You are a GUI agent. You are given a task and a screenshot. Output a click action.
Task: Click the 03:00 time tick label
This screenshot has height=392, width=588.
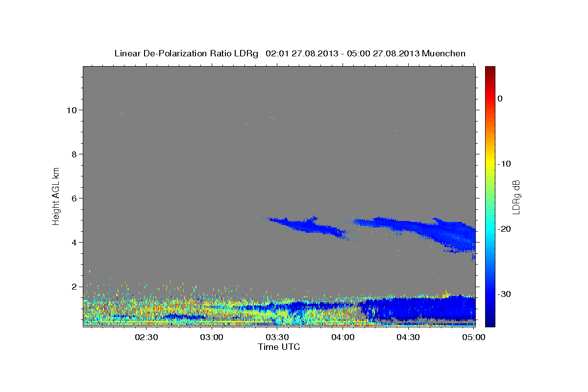pyautogui.click(x=212, y=337)
